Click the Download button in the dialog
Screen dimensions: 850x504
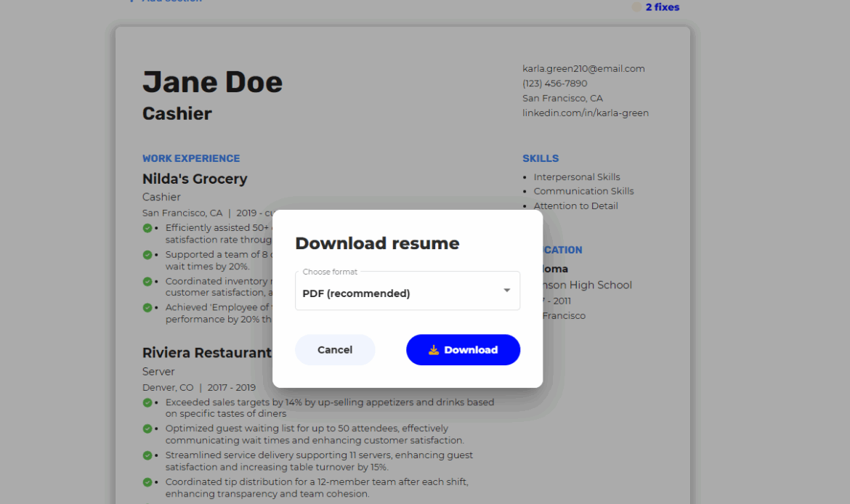pyautogui.click(x=463, y=349)
